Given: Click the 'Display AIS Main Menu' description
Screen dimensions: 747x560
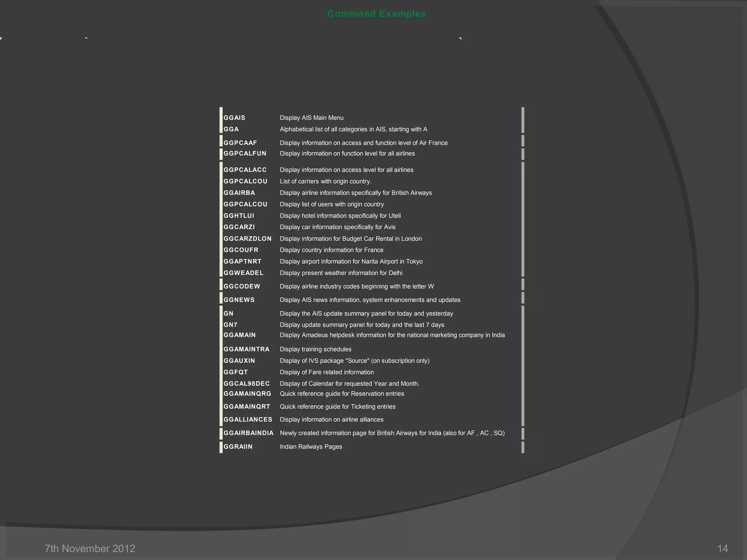Looking at the screenshot, I should (x=311, y=118).
